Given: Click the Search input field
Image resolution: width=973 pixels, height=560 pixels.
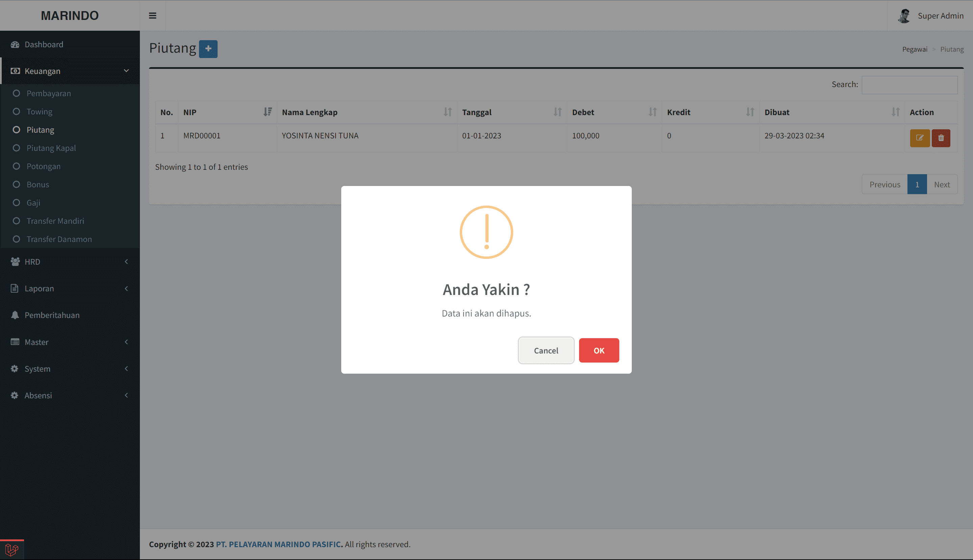Looking at the screenshot, I should [909, 85].
